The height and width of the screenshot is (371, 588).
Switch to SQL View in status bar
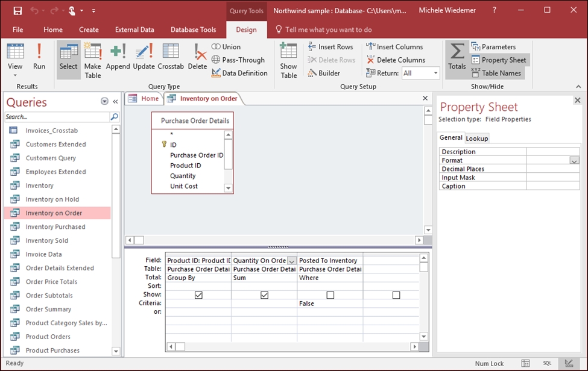tap(547, 363)
